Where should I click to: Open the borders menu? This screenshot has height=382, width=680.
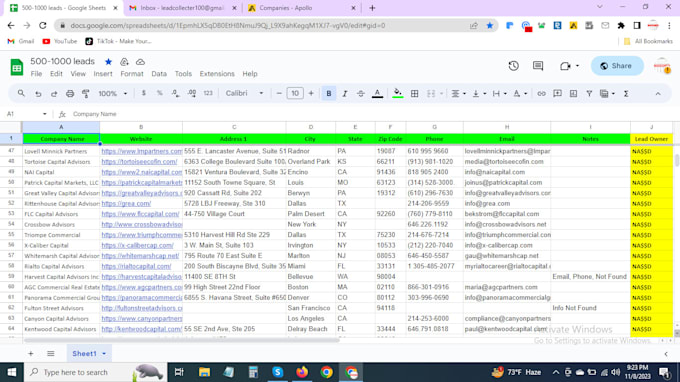415,93
